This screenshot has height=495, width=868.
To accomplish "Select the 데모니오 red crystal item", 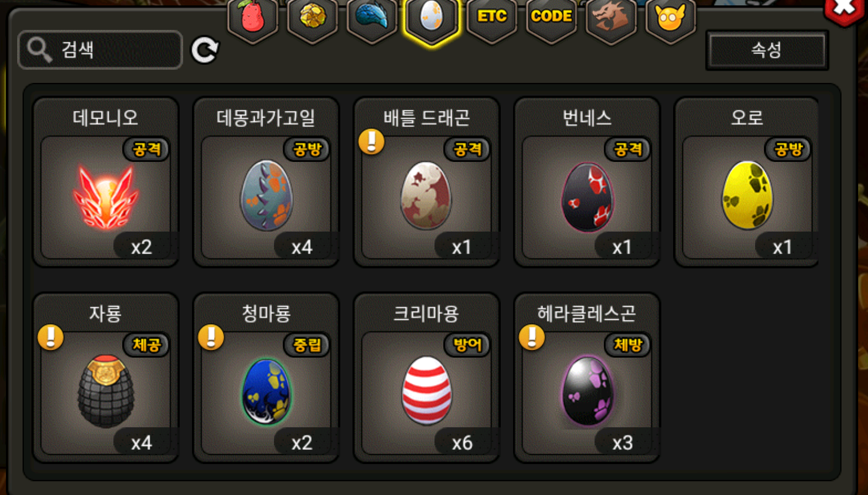I will pos(106,182).
